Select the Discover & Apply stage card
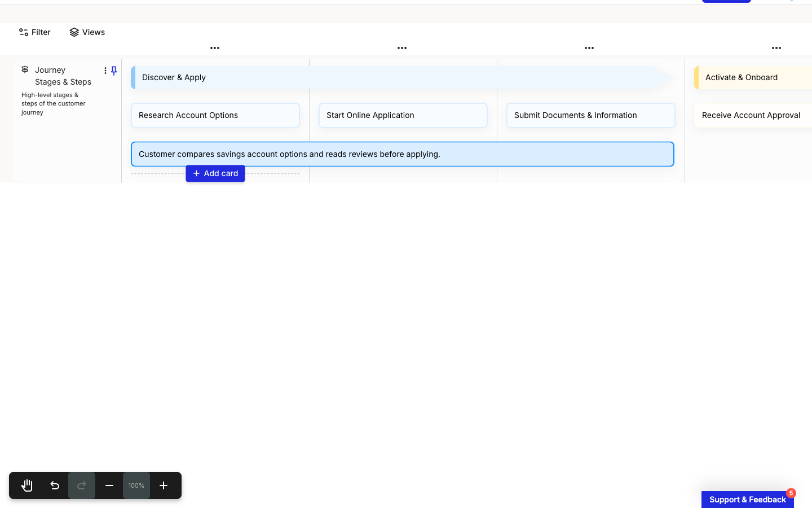This screenshot has height=508, width=812. [x=403, y=78]
